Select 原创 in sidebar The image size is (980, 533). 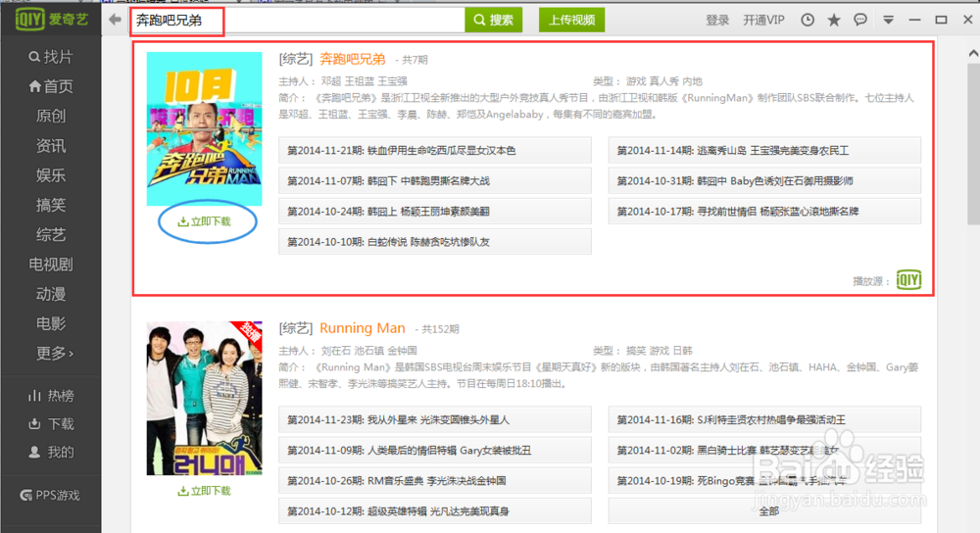click(x=51, y=116)
